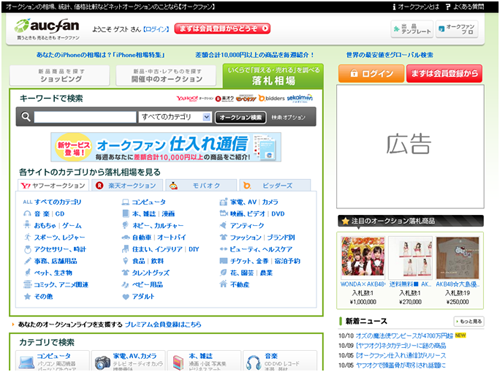Switch to the ショッピング tab

click(60, 75)
